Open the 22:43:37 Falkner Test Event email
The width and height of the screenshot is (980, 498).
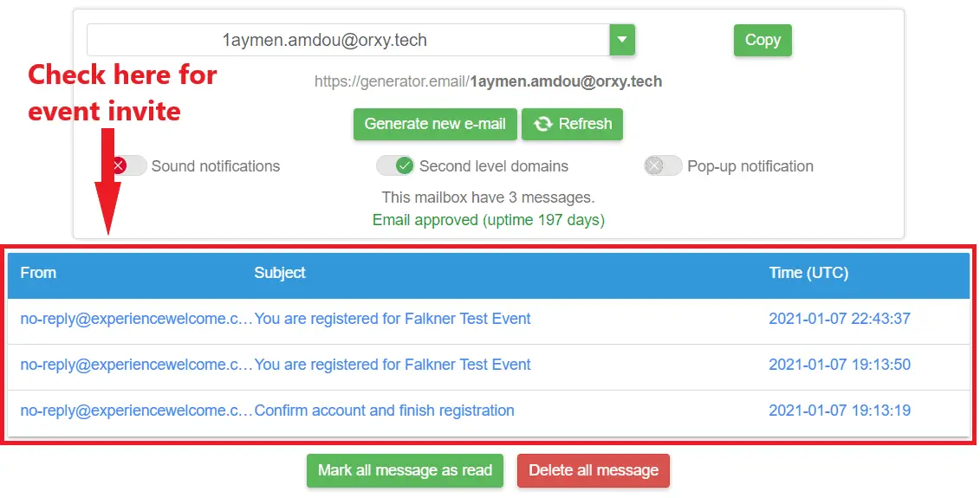[x=392, y=319]
